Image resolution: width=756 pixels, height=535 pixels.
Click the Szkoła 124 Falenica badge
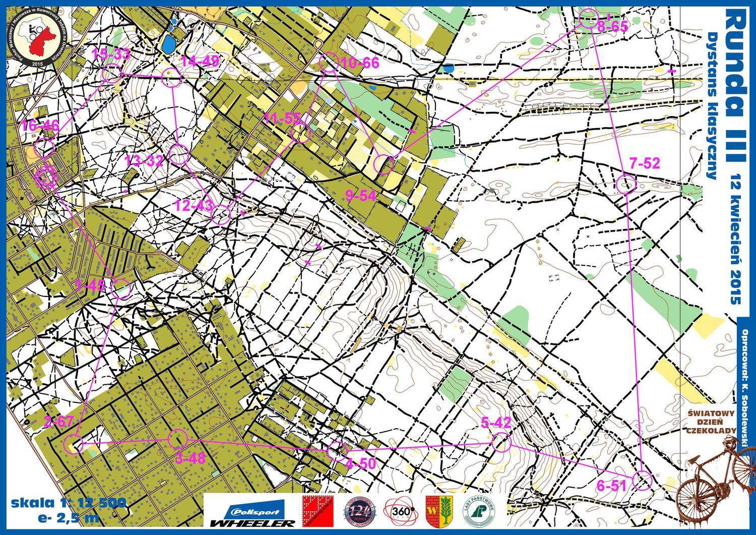[x=360, y=512]
